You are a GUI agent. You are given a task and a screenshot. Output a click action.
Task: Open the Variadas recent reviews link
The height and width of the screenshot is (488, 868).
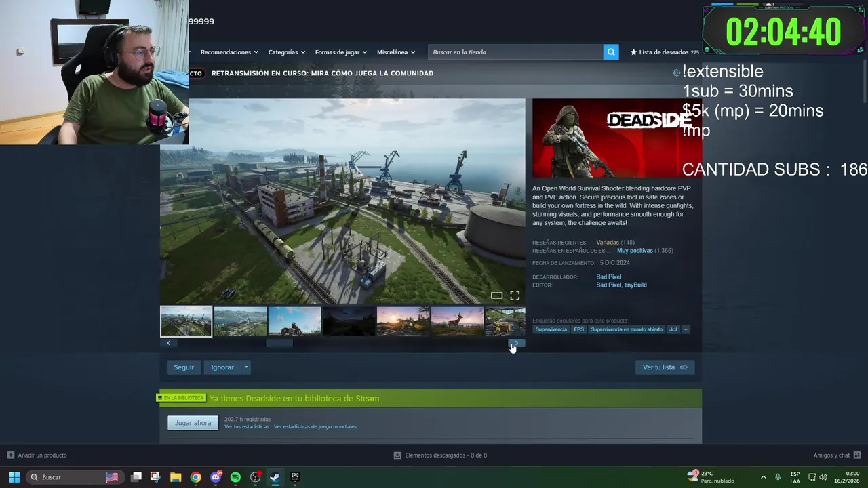pos(608,243)
